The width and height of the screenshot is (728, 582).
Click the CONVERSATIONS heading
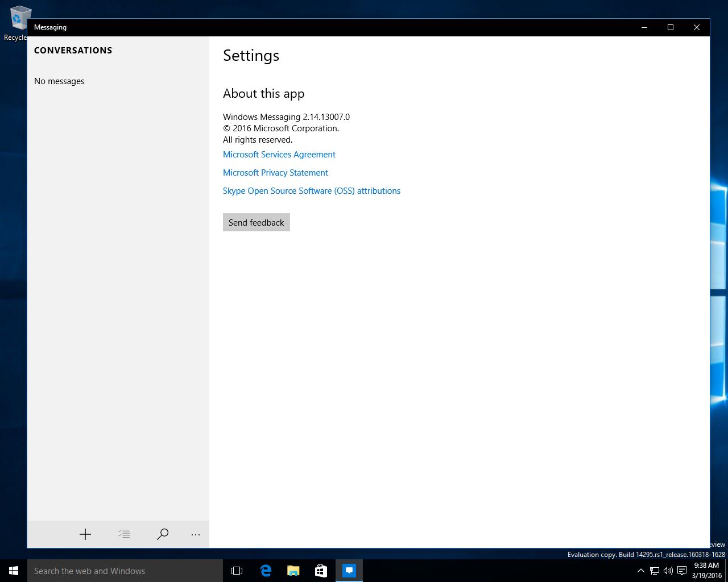[73, 50]
